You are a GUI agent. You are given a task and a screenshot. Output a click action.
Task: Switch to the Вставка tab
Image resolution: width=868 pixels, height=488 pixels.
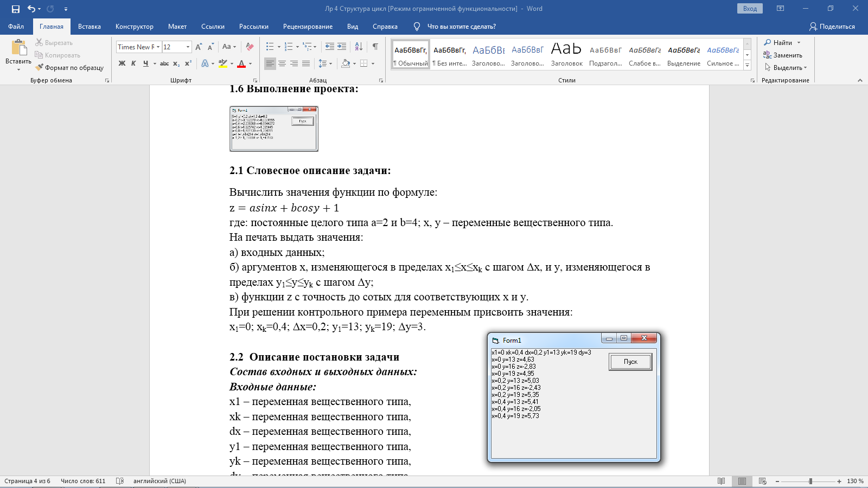click(90, 27)
